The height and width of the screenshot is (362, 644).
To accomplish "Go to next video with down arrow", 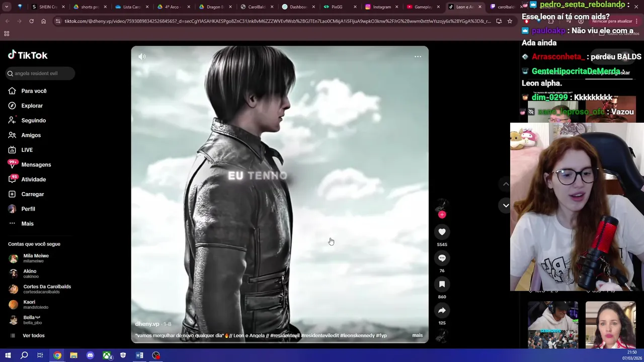I will pyautogui.click(x=506, y=205).
